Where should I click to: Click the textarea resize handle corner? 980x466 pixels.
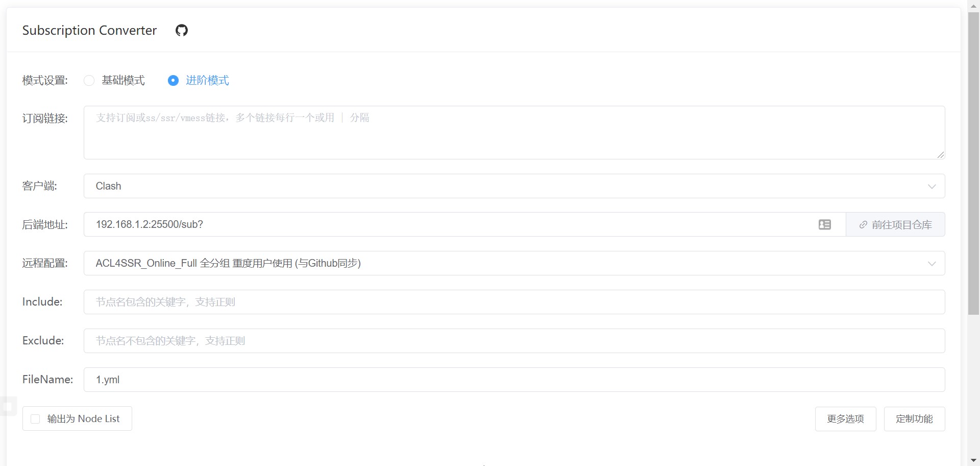940,154
